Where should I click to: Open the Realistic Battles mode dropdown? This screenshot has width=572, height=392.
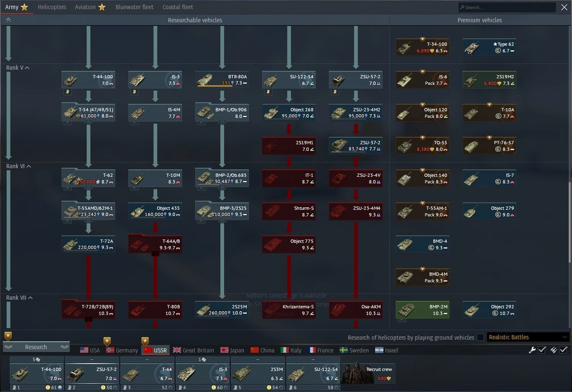[x=528, y=337]
